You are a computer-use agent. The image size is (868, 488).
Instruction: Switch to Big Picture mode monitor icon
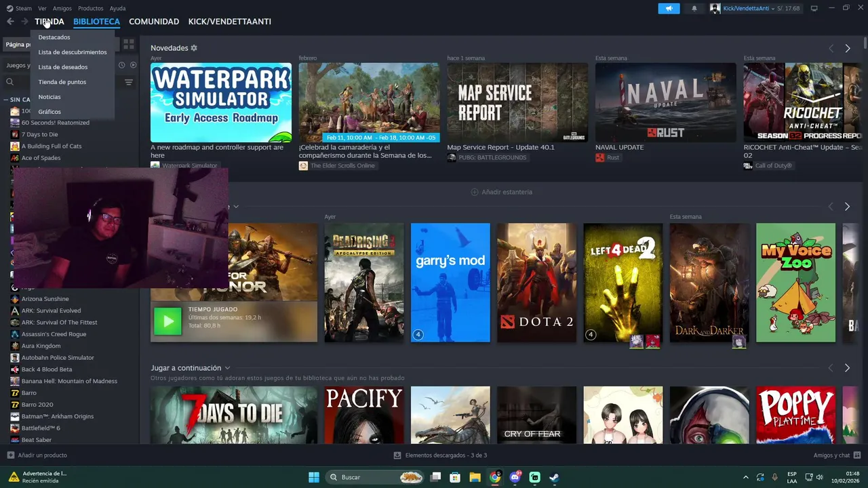[814, 8]
